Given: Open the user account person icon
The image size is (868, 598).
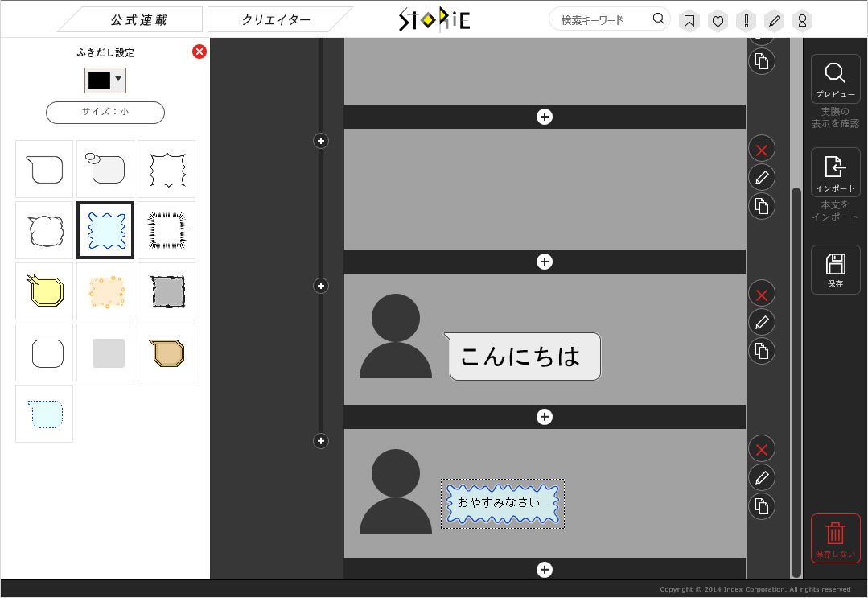Looking at the screenshot, I should (802, 20).
